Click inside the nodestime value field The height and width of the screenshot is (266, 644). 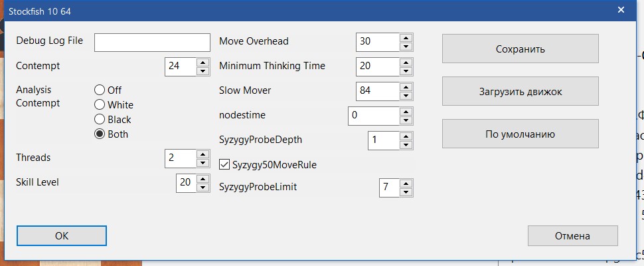click(372, 115)
